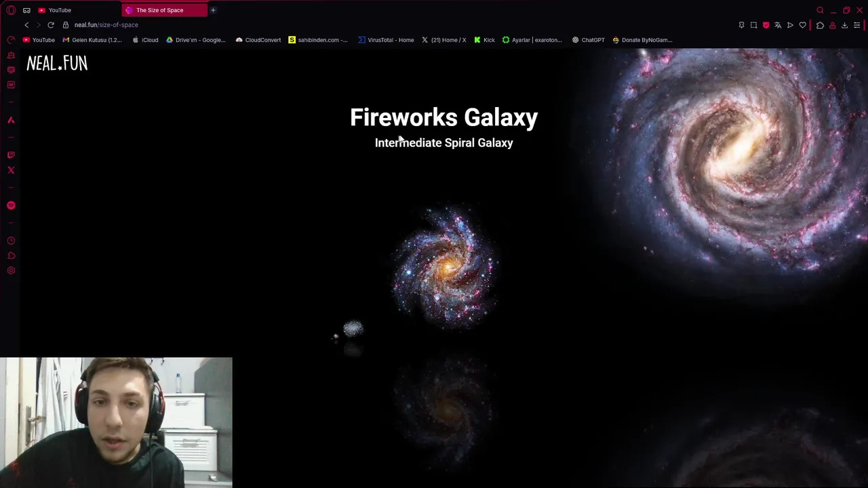Open the VirusTotal - Home bookmark
This screenshot has width=868, height=488.
tap(386, 40)
